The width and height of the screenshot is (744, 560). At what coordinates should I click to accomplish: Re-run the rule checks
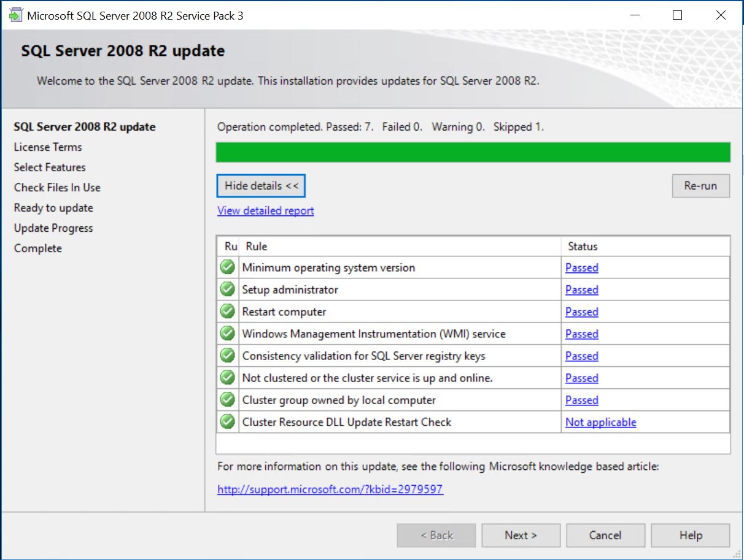coord(701,186)
